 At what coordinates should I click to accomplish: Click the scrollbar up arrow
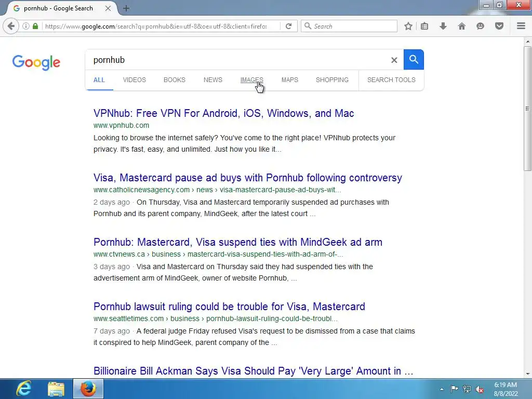[x=527, y=42]
